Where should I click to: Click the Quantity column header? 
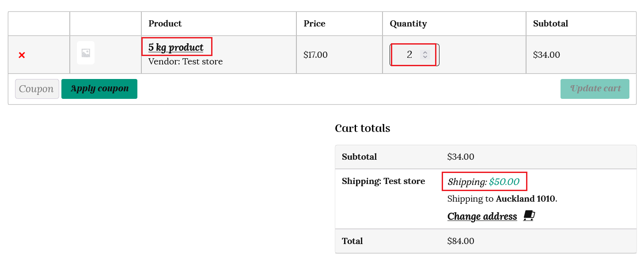408,24
